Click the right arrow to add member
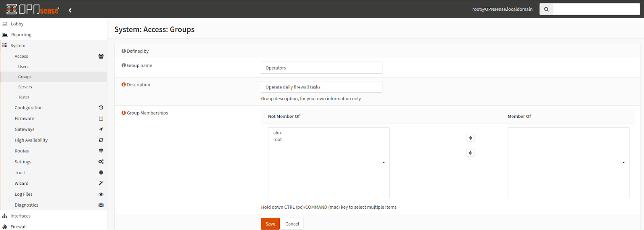Screen dimensions: 644x230 (470, 138)
